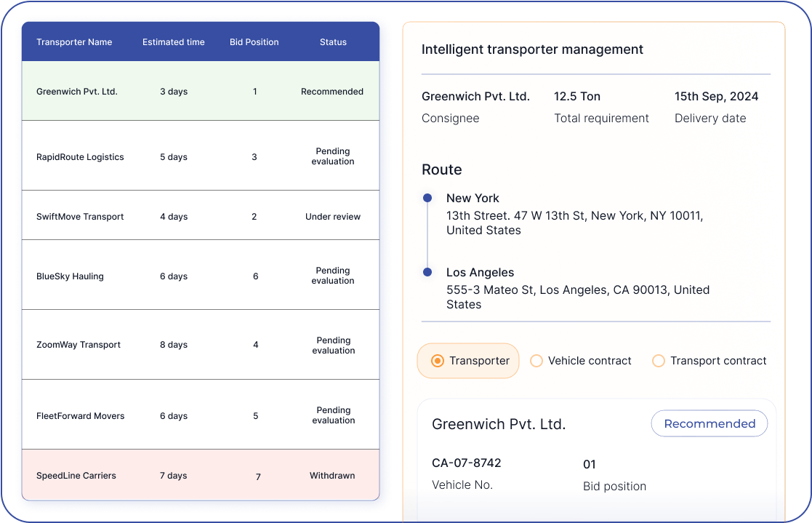The width and height of the screenshot is (812, 523).
Task: Select the Vehicle contract radio option
Action: pyautogui.click(x=581, y=361)
